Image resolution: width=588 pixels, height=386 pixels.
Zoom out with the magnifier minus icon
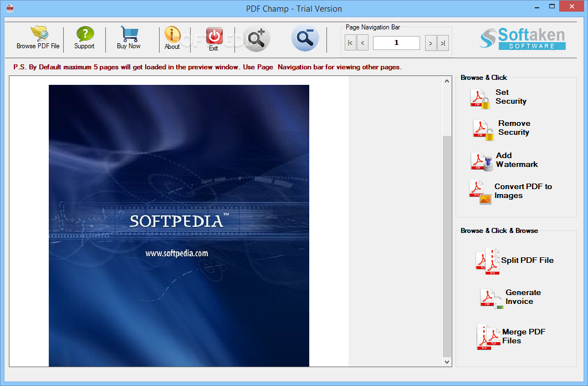305,38
